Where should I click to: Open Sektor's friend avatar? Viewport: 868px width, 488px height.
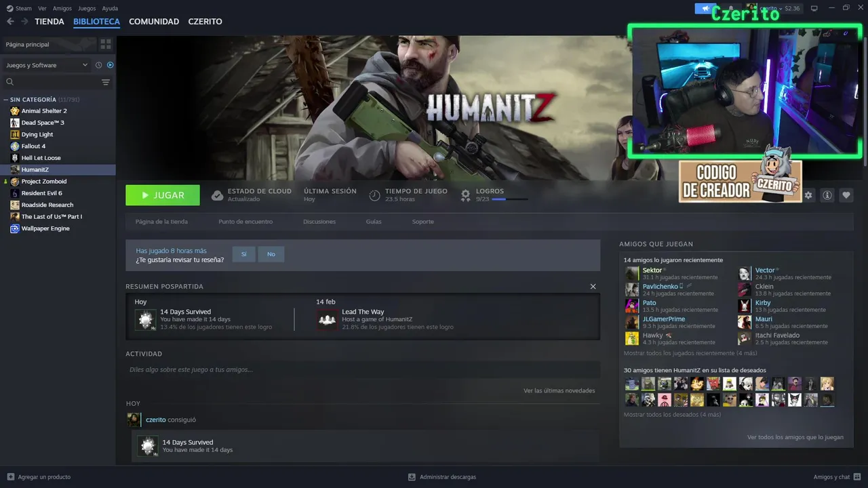(x=632, y=273)
